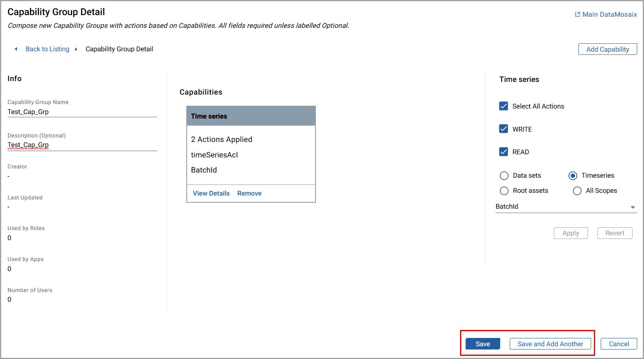Expand the BatchId dropdown arrow
Image resolution: width=644 pixels, height=359 pixels.
(632, 207)
